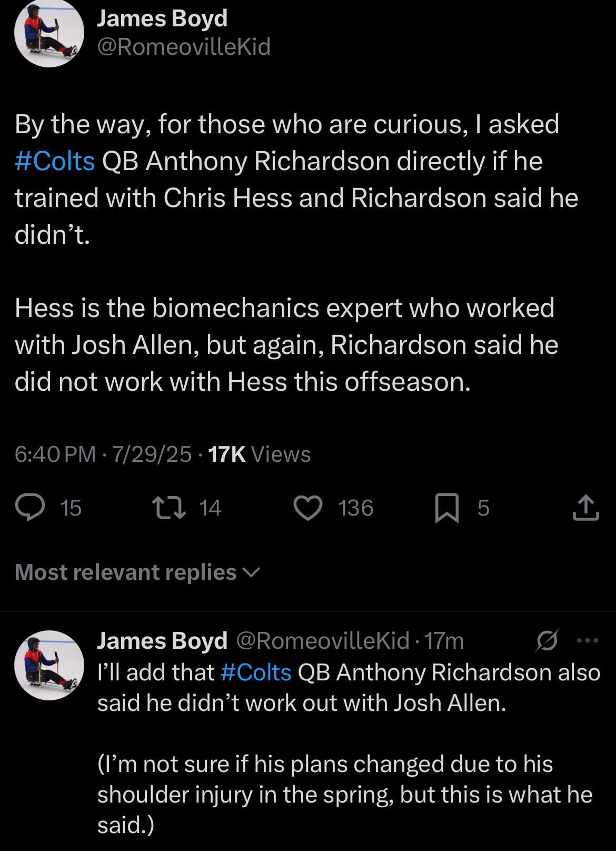This screenshot has width=616, height=851.
Task: Click the slashed-circle icon on the reply
Action: [x=545, y=641]
